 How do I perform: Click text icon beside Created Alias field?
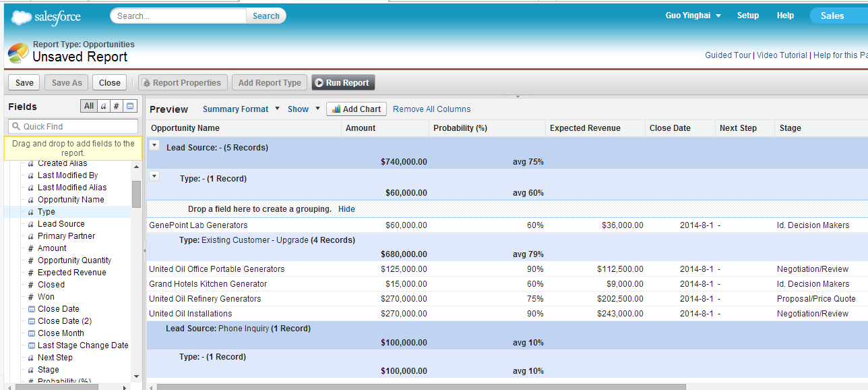pos(31,163)
